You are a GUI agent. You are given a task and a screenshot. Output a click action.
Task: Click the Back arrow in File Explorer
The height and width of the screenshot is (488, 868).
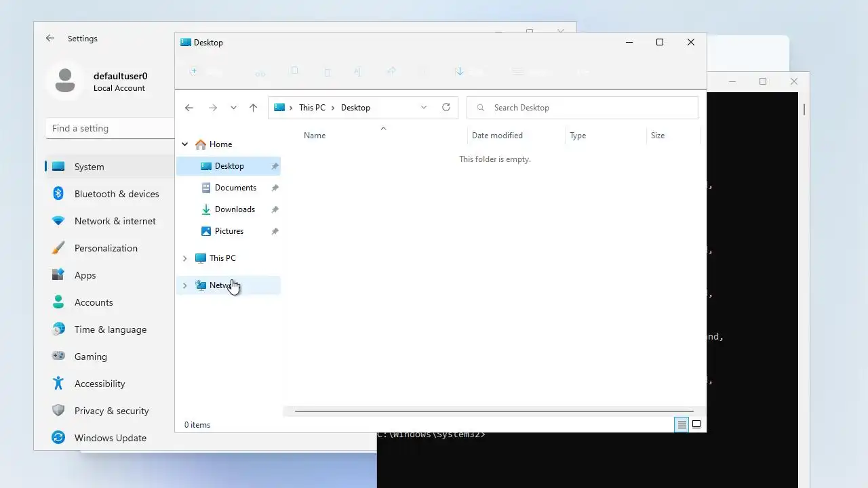coord(189,108)
